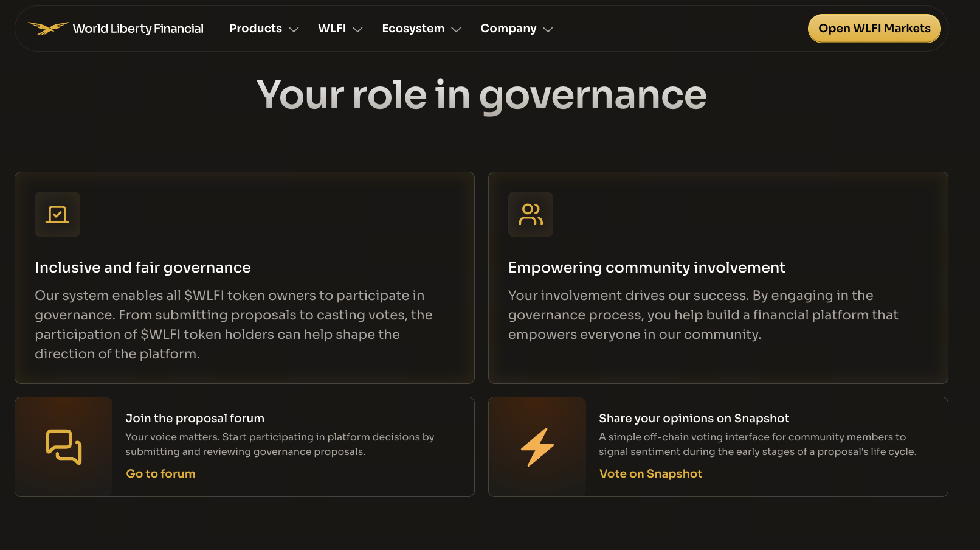Viewport: 980px width, 550px height.
Task: Click the Join the proposal forum heading
Action: (x=195, y=418)
